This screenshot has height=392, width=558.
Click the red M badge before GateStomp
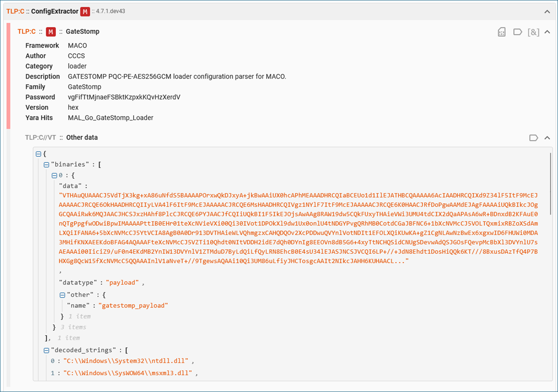(51, 32)
